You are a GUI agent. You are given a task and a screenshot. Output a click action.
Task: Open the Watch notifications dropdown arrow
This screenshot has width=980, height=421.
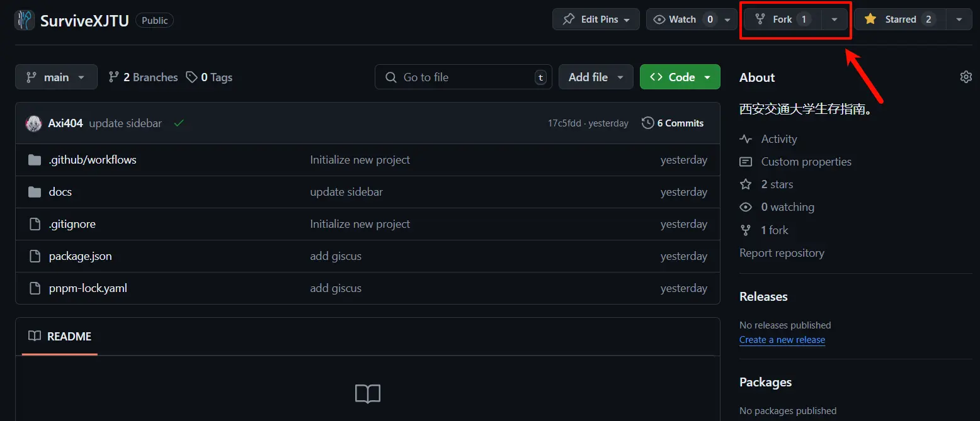click(x=729, y=20)
